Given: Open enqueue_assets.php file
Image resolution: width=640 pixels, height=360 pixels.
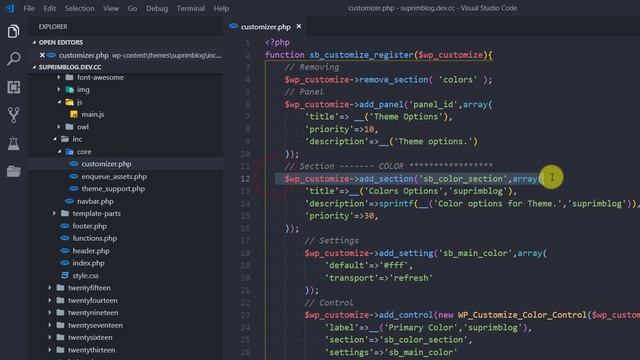Looking at the screenshot, I should 114,176.
